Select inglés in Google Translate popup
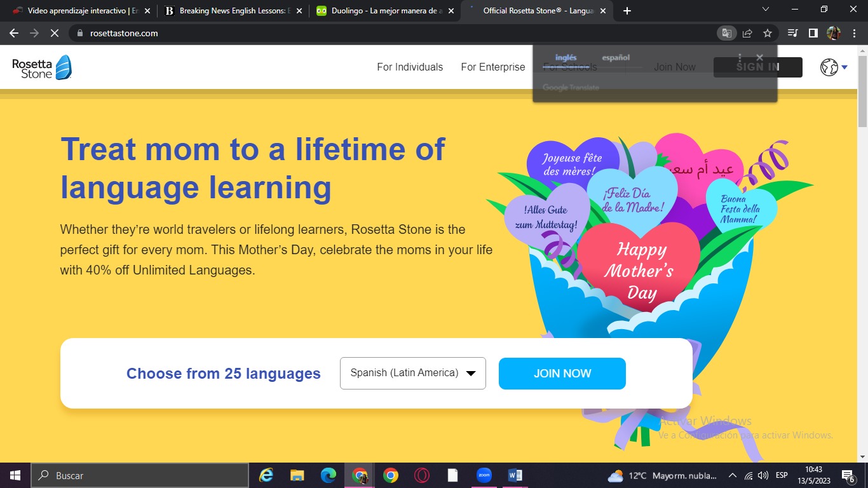This screenshot has height=488, width=868. tap(566, 57)
